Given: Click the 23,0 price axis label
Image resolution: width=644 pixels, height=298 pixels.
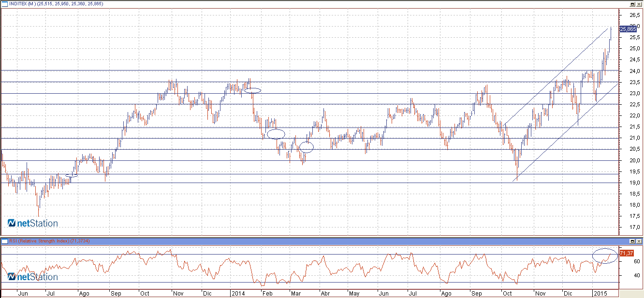Looking at the screenshot, I should [x=635, y=93].
